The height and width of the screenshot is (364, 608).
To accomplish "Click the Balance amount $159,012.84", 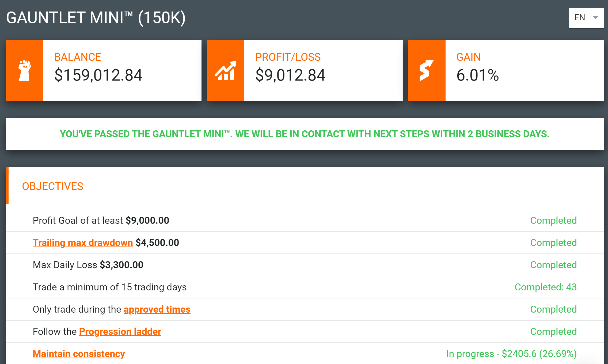I will (98, 75).
